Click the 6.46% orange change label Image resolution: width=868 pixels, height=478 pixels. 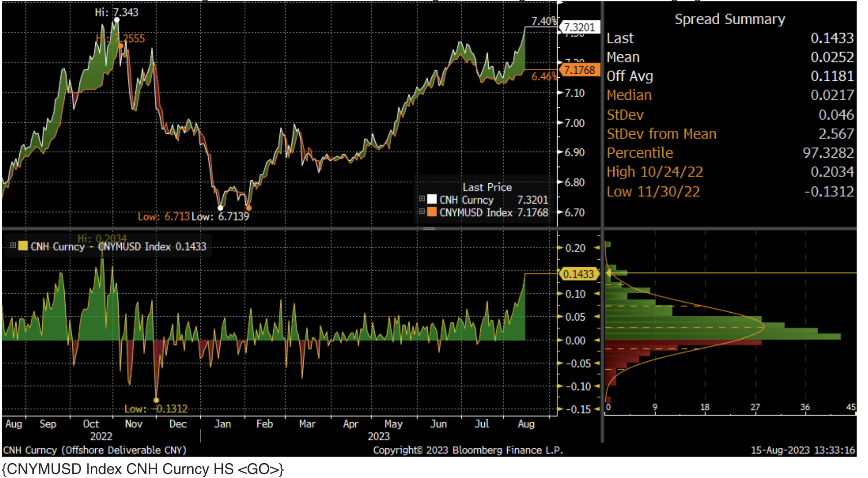click(x=544, y=76)
